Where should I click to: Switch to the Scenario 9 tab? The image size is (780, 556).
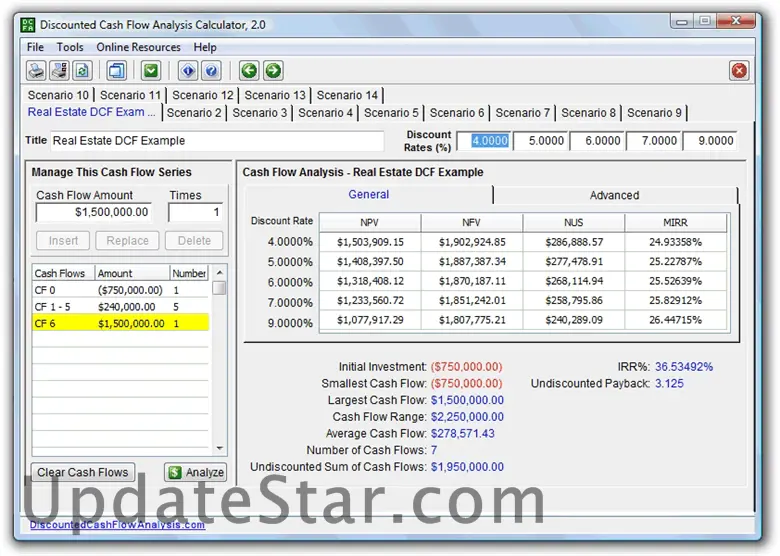(x=654, y=113)
